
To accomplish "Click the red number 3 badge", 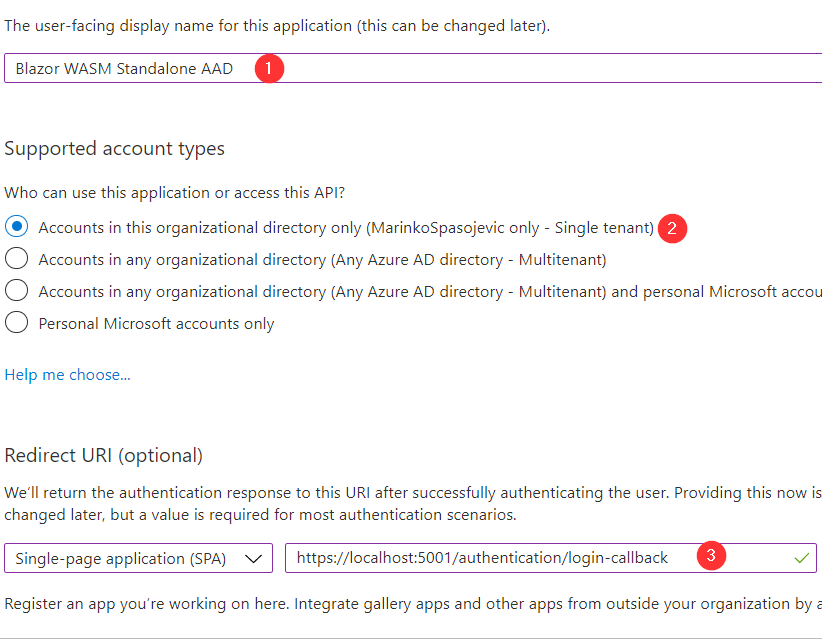I will click(710, 557).
